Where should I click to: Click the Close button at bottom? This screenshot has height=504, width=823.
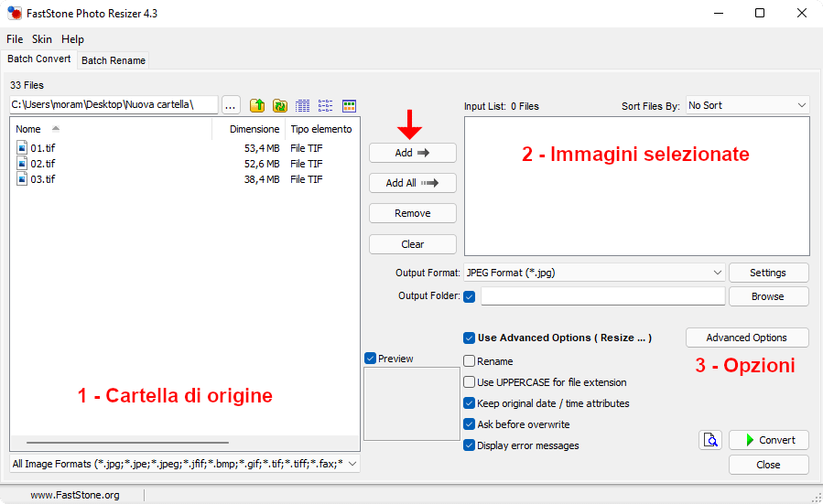point(769,465)
